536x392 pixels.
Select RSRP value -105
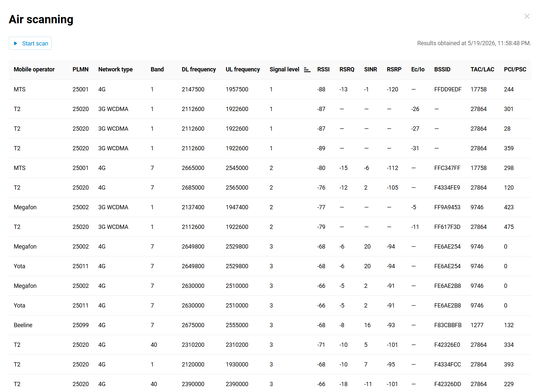pos(392,188)
